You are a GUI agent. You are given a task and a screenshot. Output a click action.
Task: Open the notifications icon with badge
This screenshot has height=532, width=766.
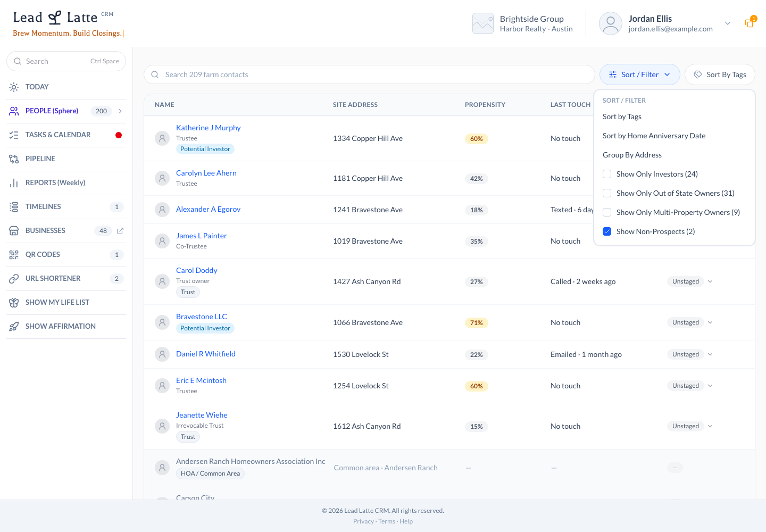[x=750, y=22]
